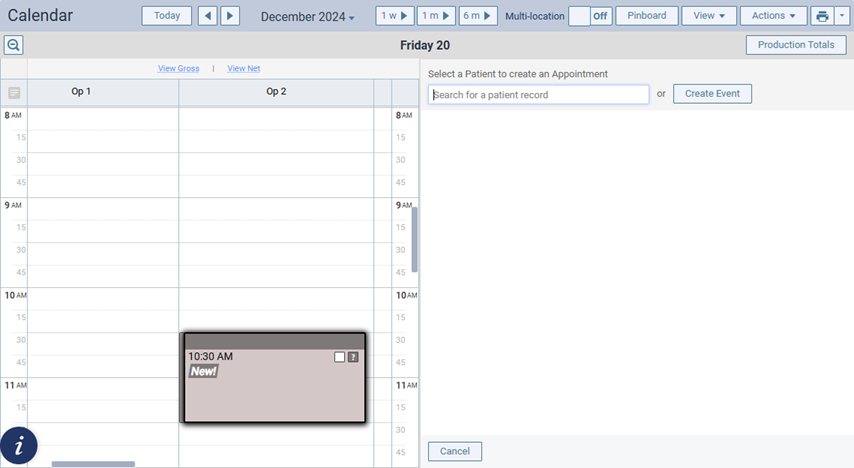Click the horizontal scrollbar under the schedule
This screenshot has width=854, height=468.
(93, 464)
